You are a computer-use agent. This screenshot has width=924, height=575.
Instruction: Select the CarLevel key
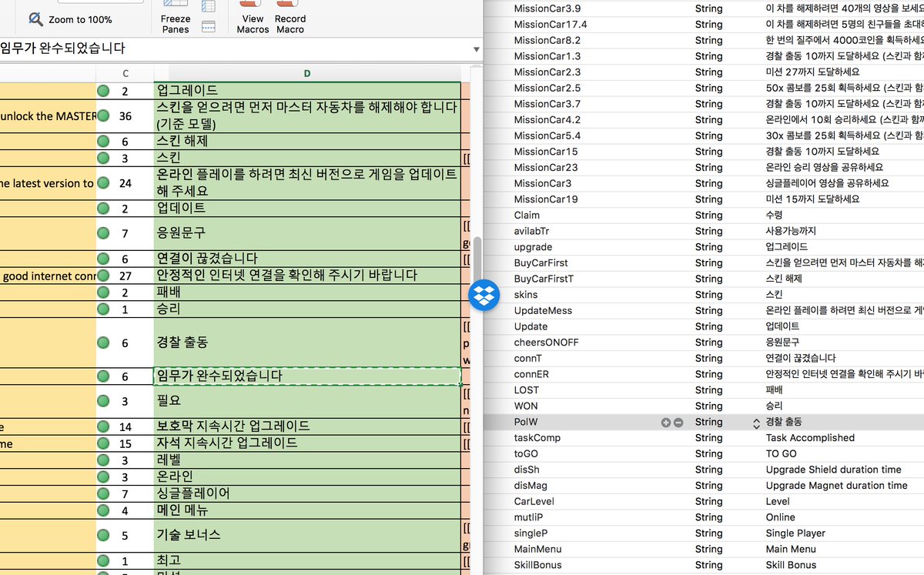pos(534,502)
